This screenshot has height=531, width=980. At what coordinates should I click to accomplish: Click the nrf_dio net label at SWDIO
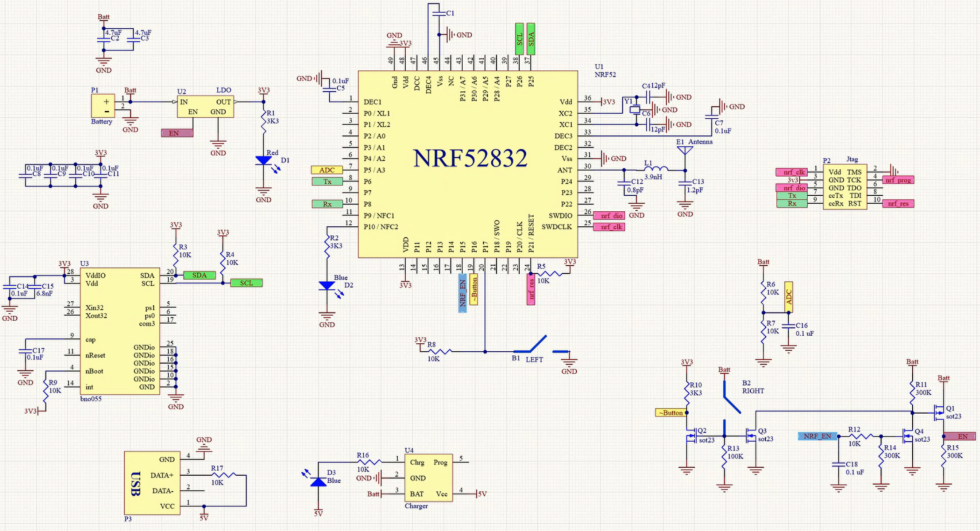pyautogui.click(x=609, y=215)
